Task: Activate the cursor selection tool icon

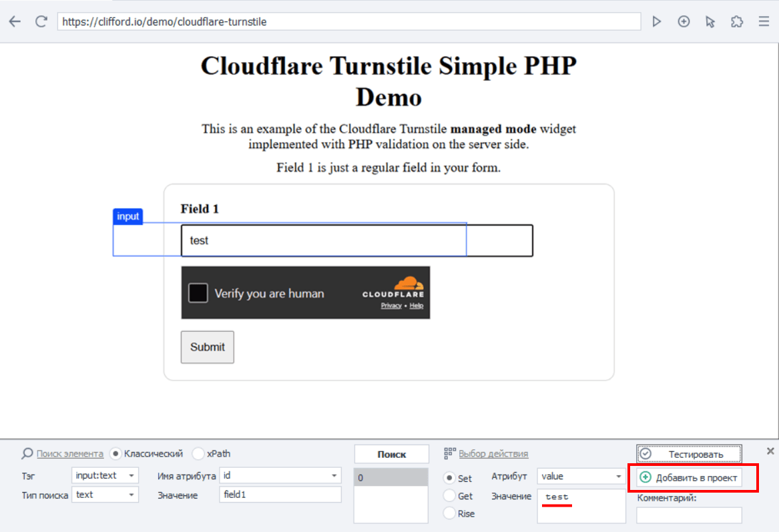Action: pos(710,21)
